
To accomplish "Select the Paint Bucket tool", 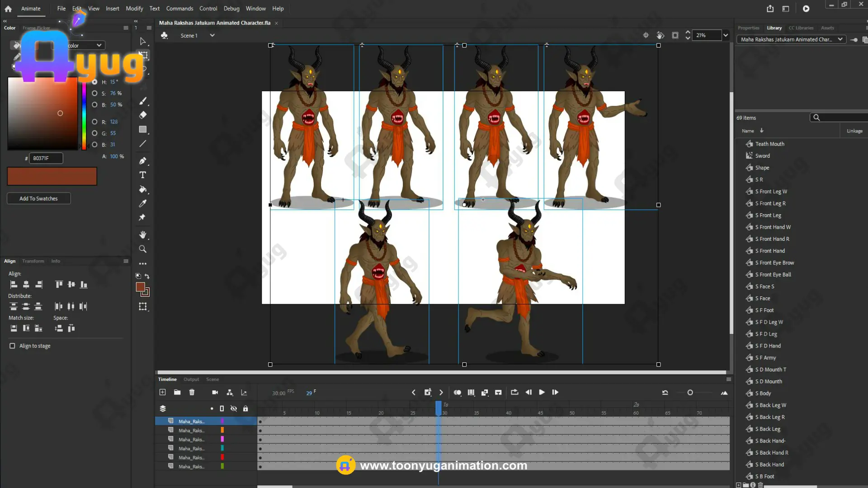I will 143,189.
